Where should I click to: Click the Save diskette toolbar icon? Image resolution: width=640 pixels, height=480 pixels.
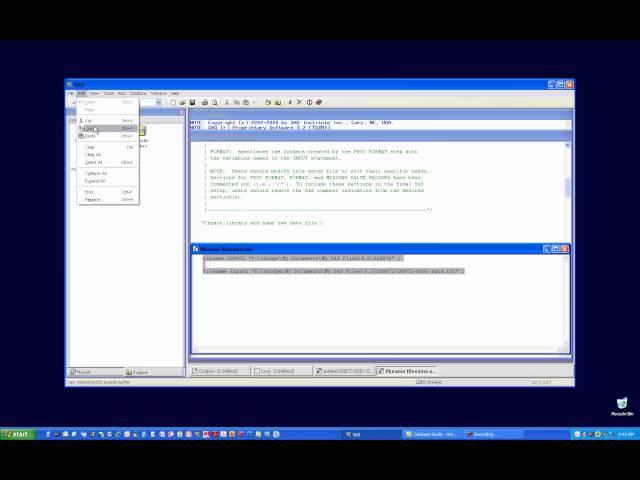(192, 102)
